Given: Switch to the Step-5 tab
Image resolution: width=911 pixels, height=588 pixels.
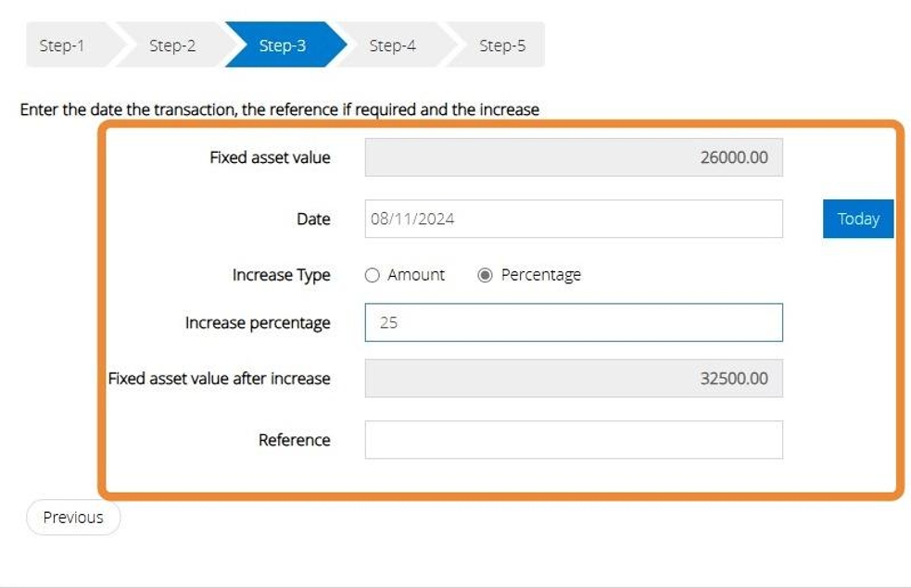Looking at the screenshot, I should click(x=501, y=45).
